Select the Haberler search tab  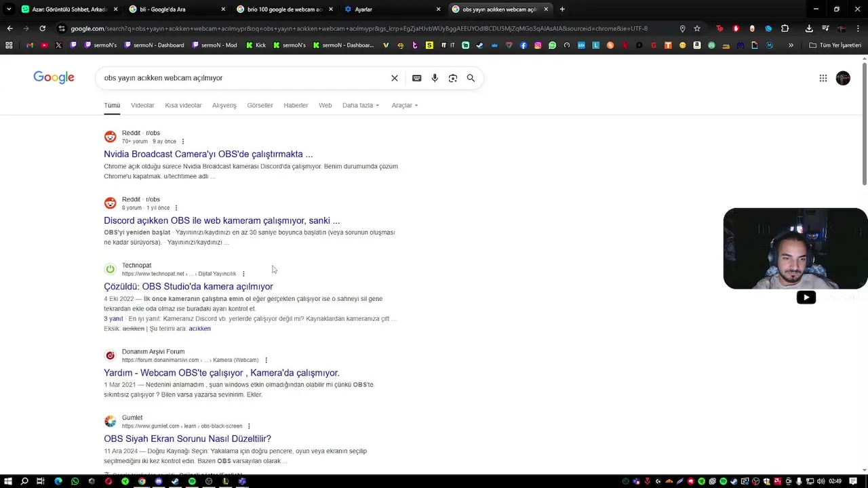click(x=296, y=105)
